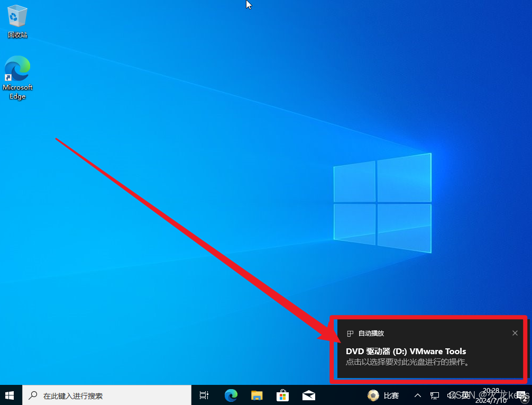Open network status tray icon
532x405 pixels.
coord(435,395)
